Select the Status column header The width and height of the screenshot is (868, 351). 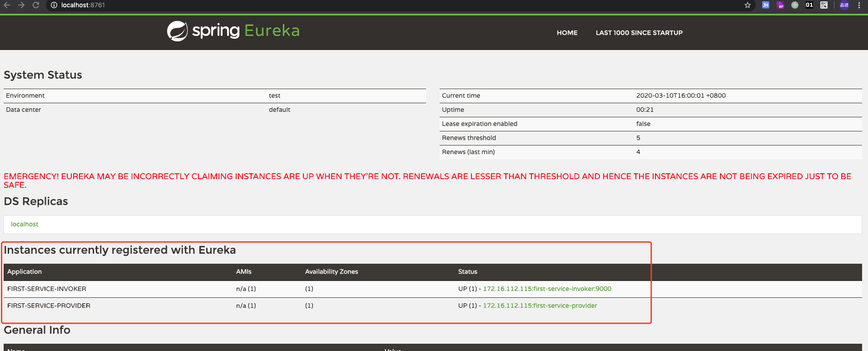point(468,271)
